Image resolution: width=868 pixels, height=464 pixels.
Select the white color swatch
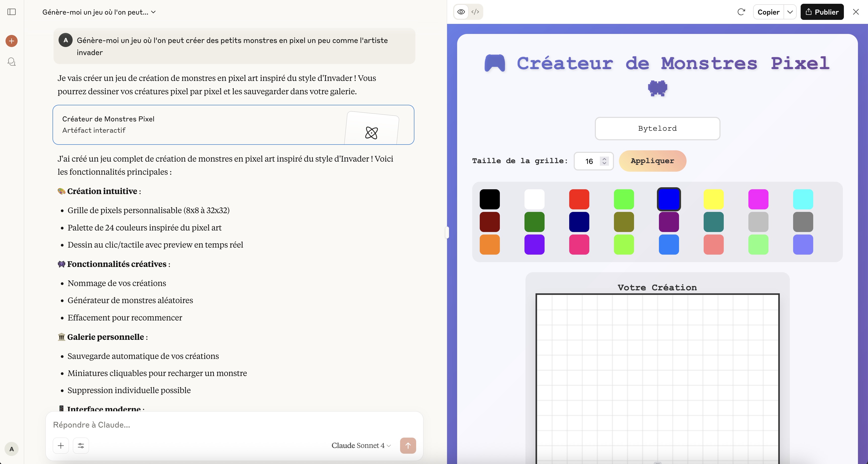pyautogui.click(x=535, y=199)
